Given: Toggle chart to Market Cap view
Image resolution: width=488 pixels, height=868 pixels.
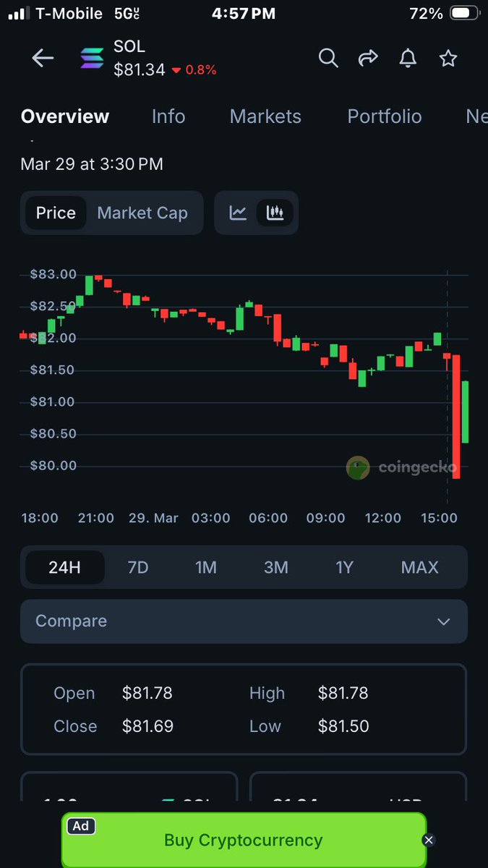Looking at the screenshot, I should pos(142,213).
